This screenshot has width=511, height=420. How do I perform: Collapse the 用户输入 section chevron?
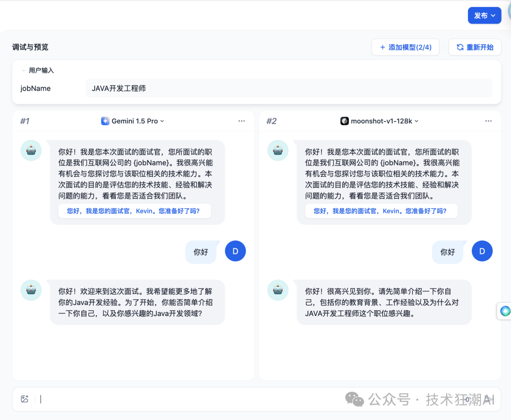tap(24, 70)
